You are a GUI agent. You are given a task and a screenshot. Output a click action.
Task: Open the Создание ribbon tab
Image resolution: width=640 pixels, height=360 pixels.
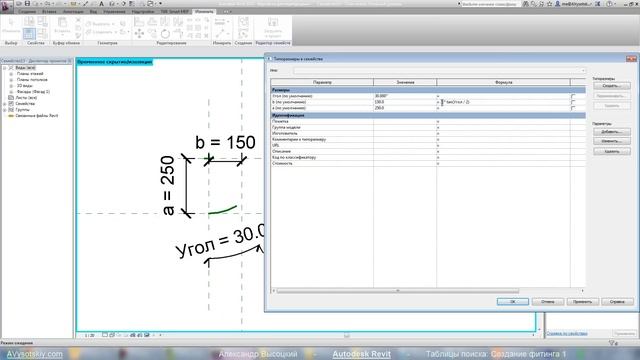tap(27, 11)
